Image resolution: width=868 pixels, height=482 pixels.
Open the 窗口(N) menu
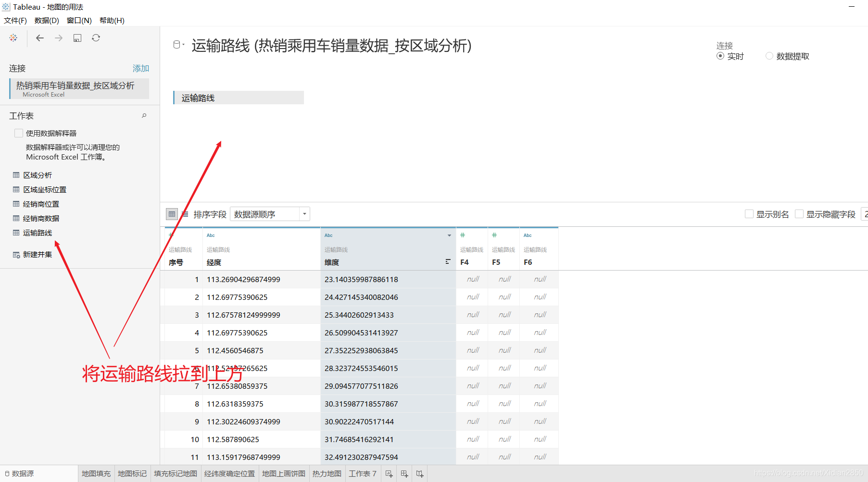79,20
